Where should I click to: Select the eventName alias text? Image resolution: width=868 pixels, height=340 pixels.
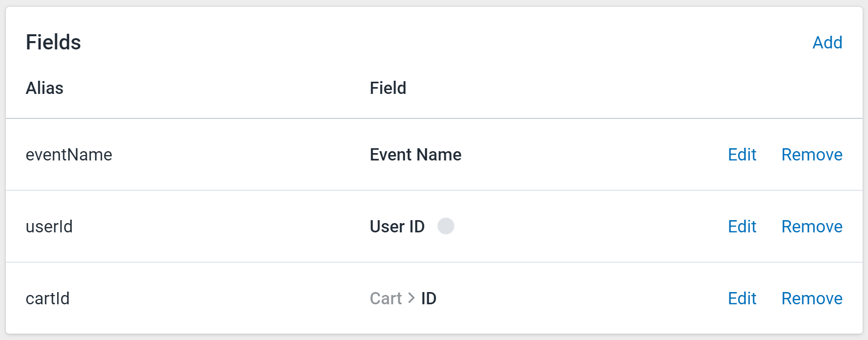click(69, 155)
